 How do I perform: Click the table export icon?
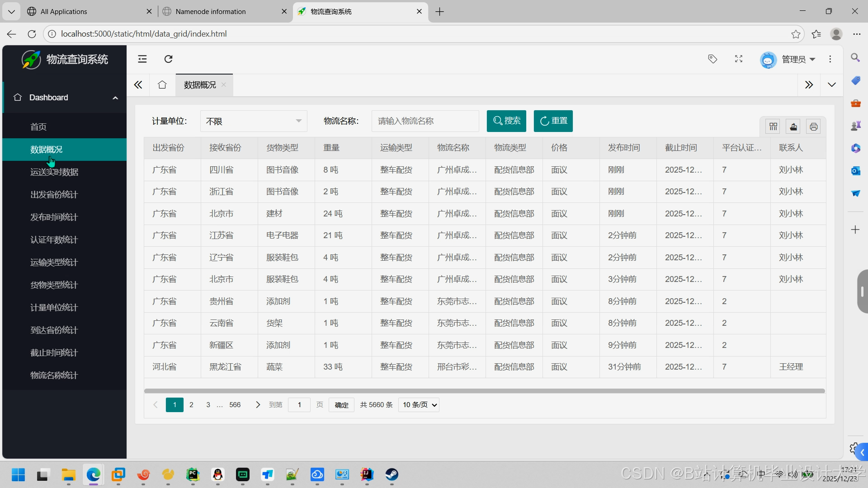[793, 127]
